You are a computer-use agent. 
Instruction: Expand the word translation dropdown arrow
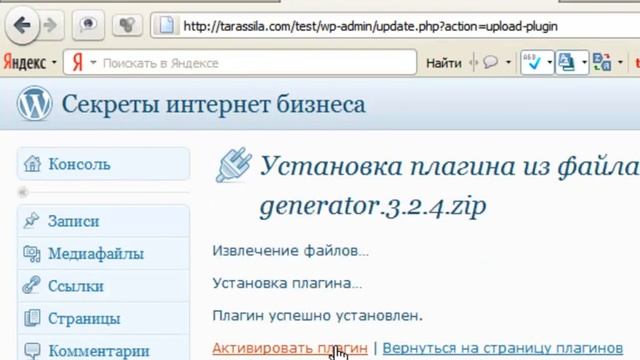(x=620, y=62)
